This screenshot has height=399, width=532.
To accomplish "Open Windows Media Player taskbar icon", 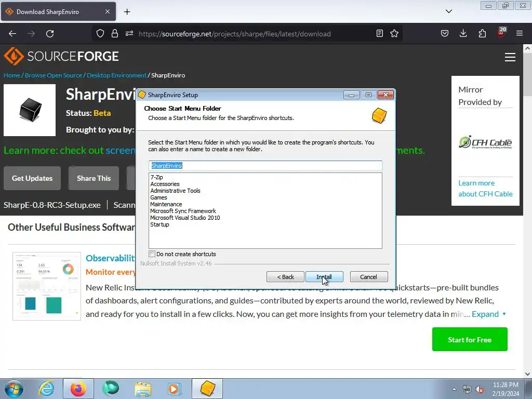I will [x=175, y=389].
